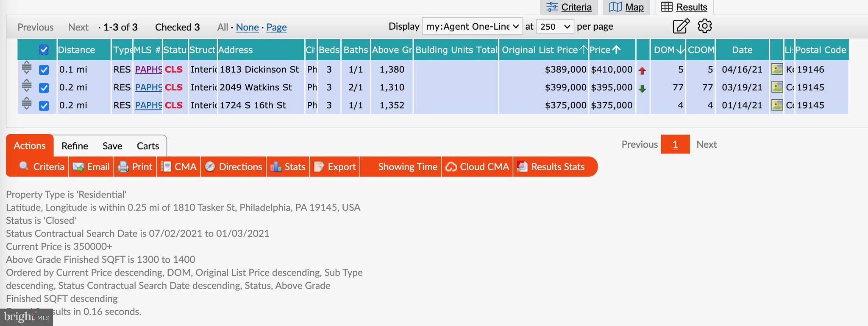
Task: Open the edit display pencil icon
Action: pyautogui.click(x=681, y=26)
